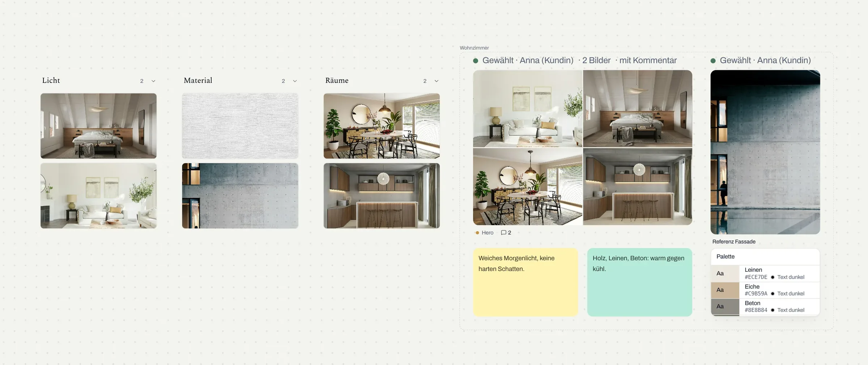868x365 pixels.
Task: Click the 'Licht' column title
Action: 51,80
